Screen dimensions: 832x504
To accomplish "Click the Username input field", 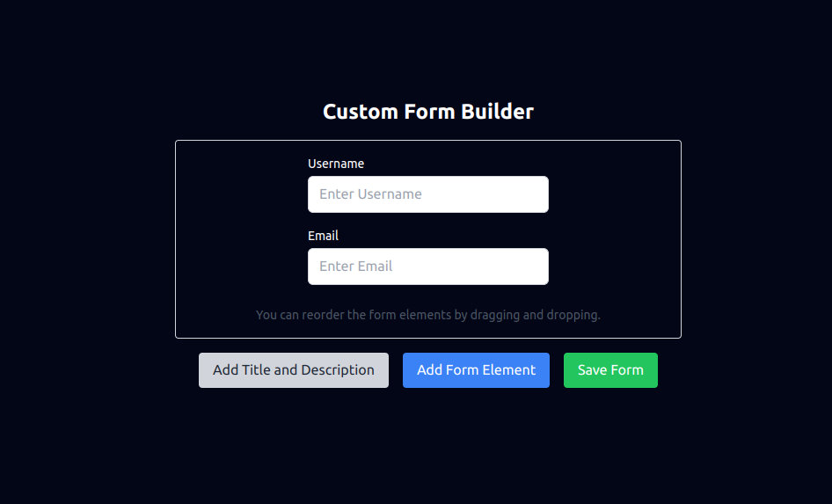I will (x=427, y=194).
